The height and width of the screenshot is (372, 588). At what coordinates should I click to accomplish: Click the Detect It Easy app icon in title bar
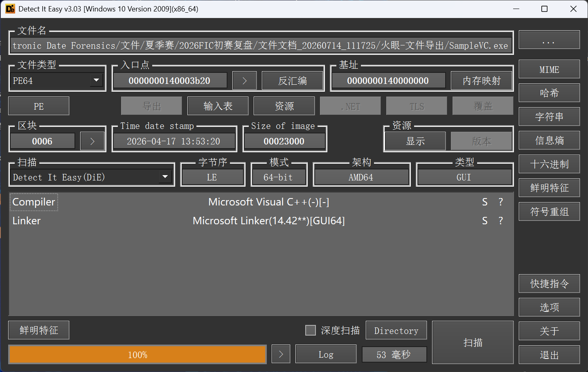[10, 9]
